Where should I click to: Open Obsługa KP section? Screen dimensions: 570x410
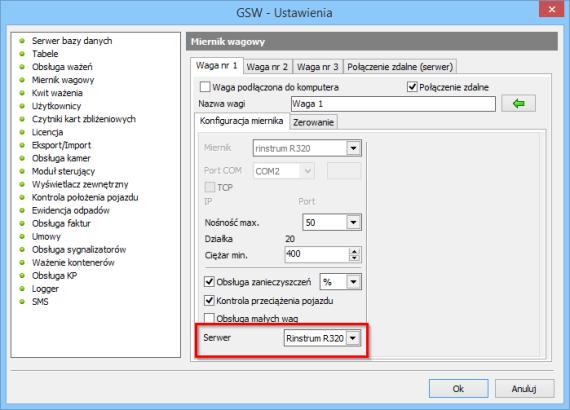click(54, 276)
